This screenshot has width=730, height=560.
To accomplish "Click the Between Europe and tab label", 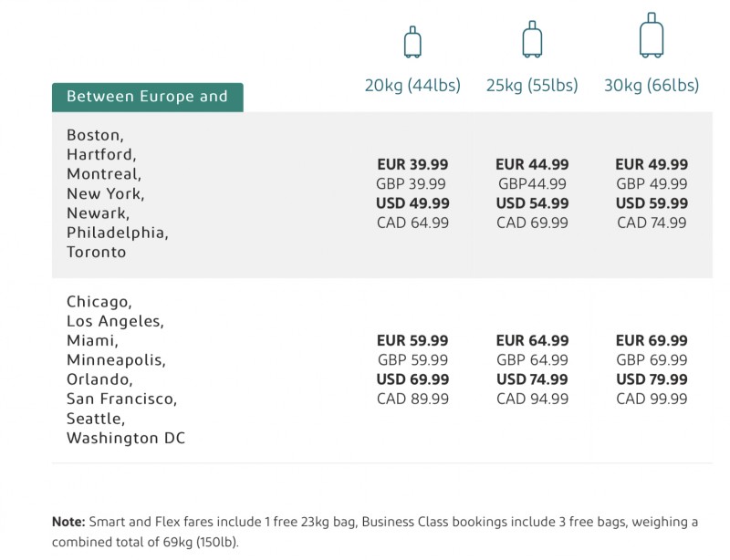I will (x=147, y=97).
